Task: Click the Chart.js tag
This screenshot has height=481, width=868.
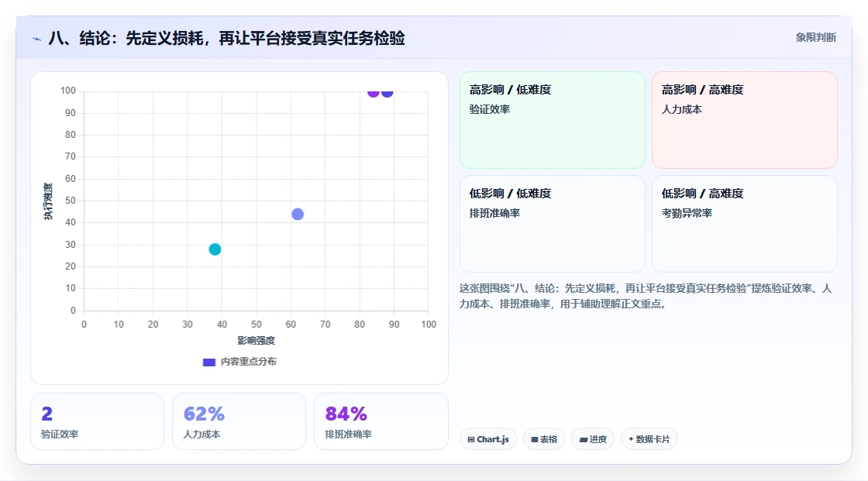Action: click(488, 439)
